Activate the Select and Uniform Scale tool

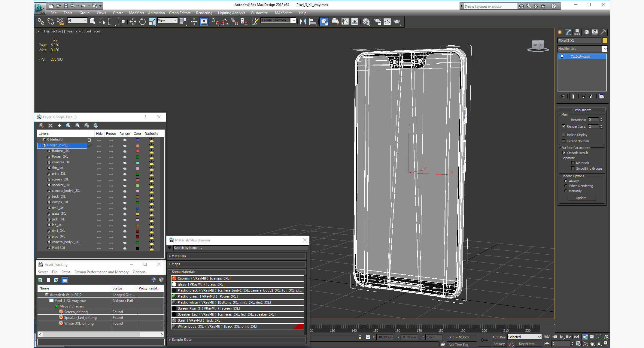(152, 21)
